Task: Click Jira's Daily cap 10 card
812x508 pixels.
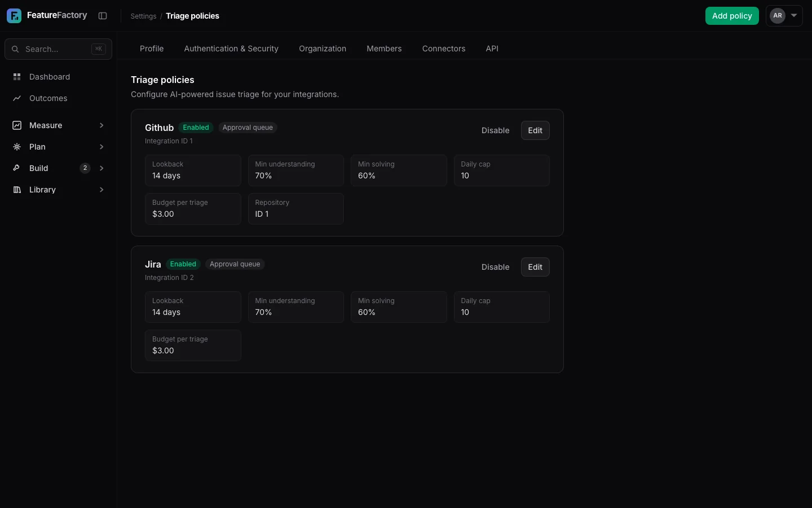Action: tap(502, 307)
